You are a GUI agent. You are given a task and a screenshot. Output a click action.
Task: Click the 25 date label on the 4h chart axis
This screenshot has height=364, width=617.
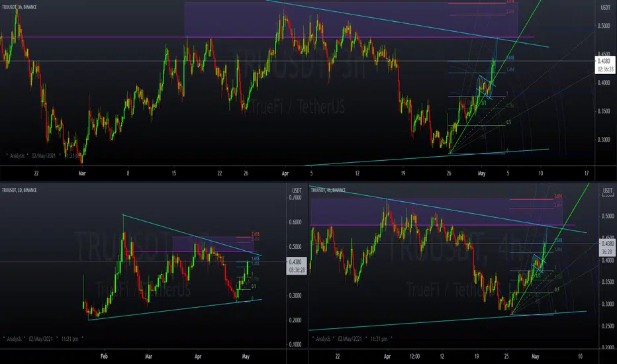pos(506,357)
